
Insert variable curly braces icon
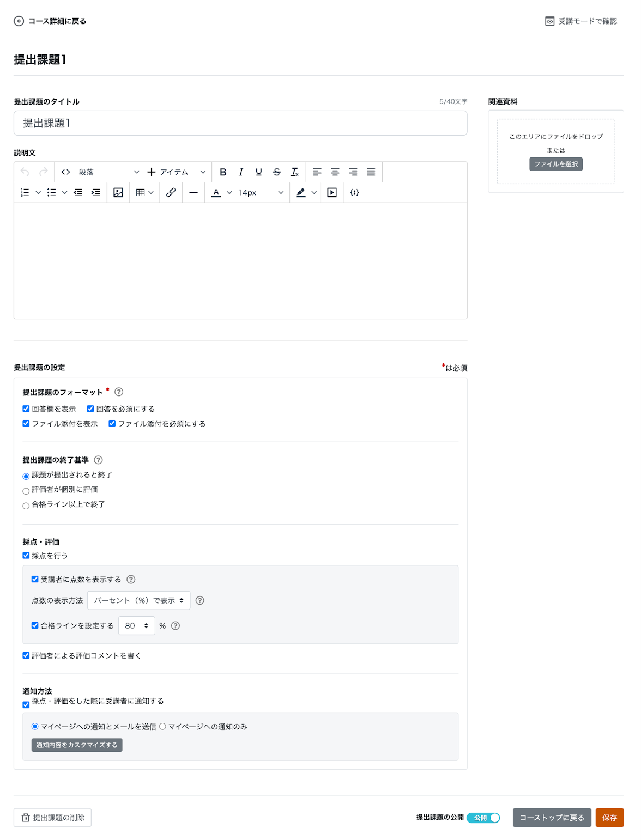click(x=355, y=193)
